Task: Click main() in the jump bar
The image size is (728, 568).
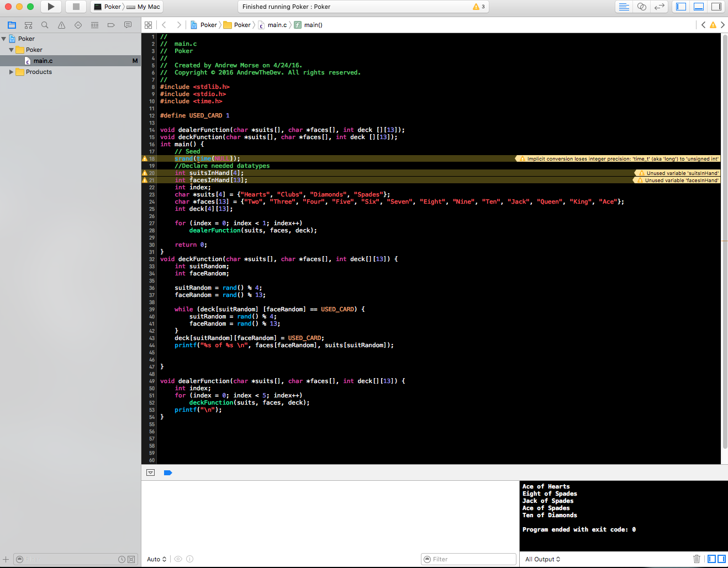Action: 313,25
